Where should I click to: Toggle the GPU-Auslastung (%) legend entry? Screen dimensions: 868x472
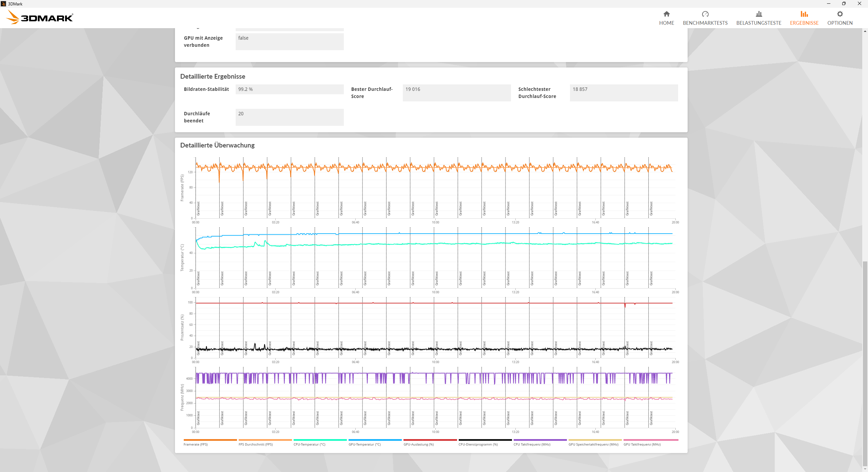(418, 444)
